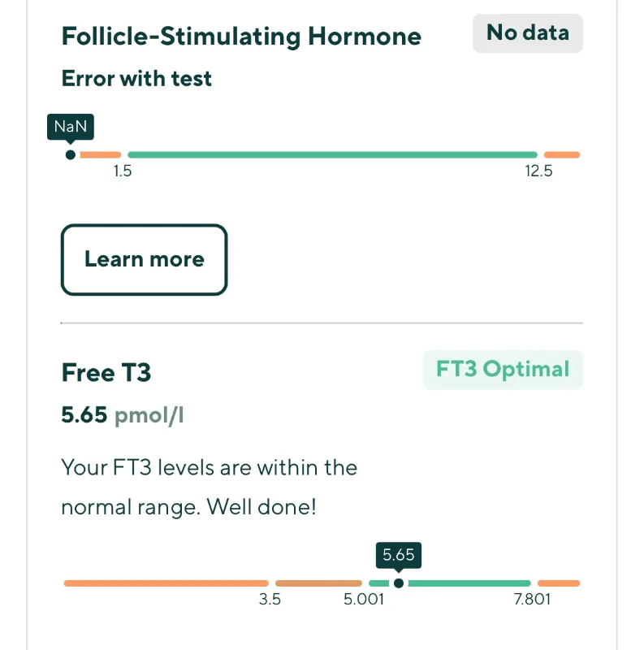This screenshot has height=650, width=644.
Task: Select the long orange low FT3 segment
Action: 166,583
